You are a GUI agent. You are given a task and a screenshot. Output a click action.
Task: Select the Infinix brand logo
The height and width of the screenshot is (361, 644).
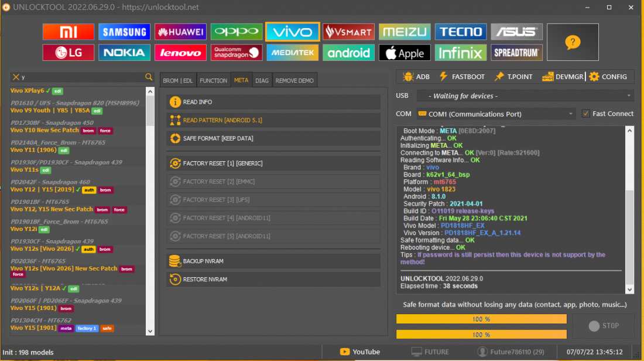[460, 53]
